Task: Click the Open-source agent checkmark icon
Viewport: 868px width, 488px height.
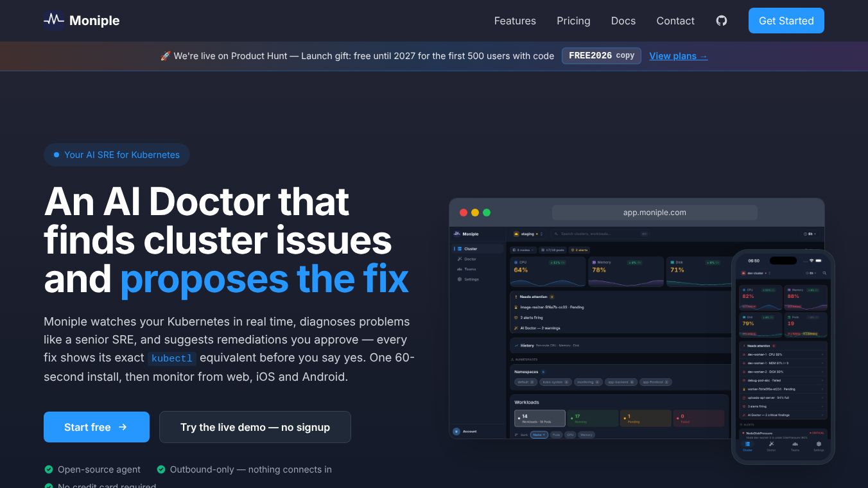Action: click(48, 469)
